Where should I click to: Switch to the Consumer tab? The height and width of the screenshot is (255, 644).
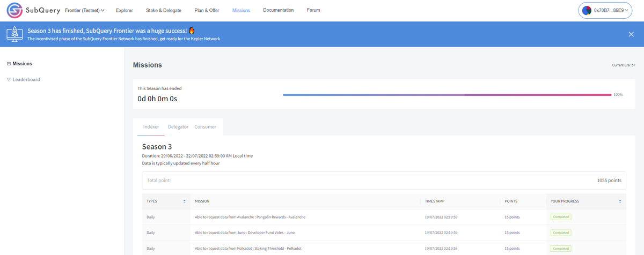(206, 127)
